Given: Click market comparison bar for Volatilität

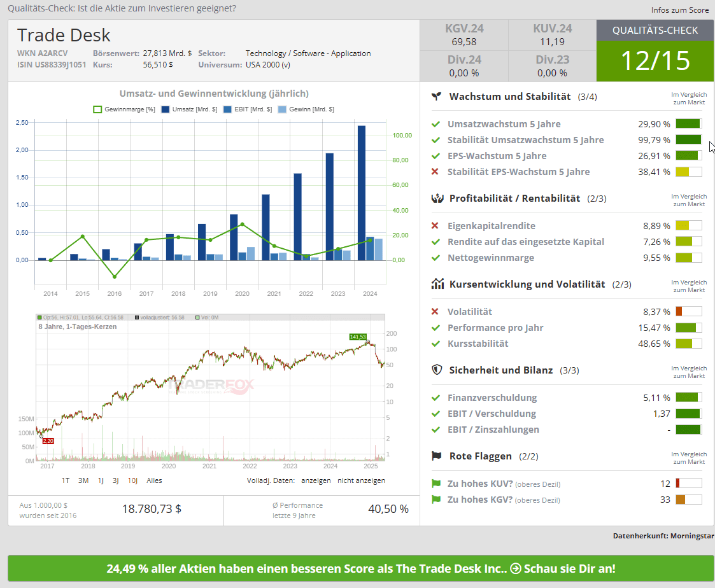Looking at the screenshot, I should (x=688, y=311).
